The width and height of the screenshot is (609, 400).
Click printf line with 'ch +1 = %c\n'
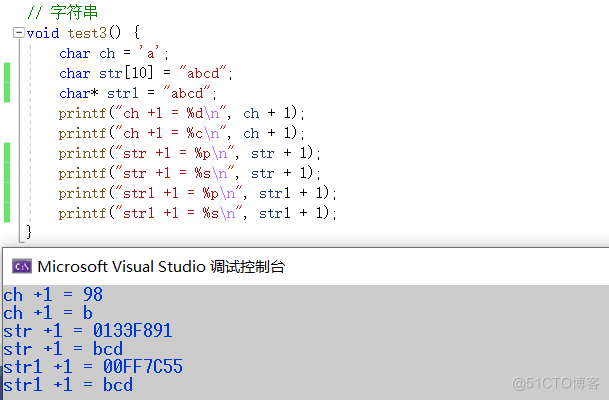181,133
